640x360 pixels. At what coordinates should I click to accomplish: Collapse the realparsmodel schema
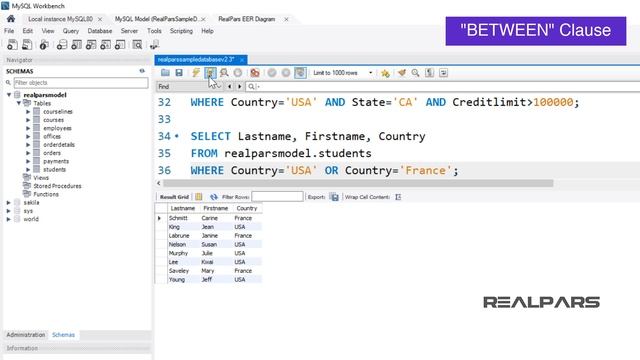click(x=9, y=95)
